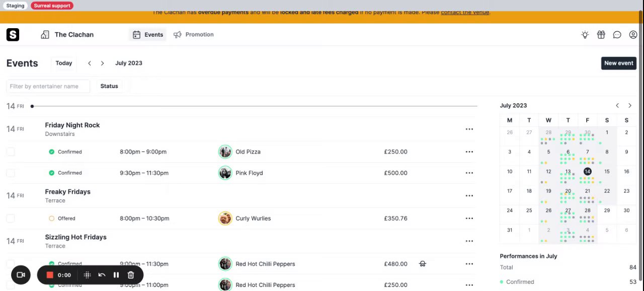Viewport: 644px width, 291px height.
Task: Focus the Filter by entertainer name field
Action: pyautogui.click(x=48, y=86)
